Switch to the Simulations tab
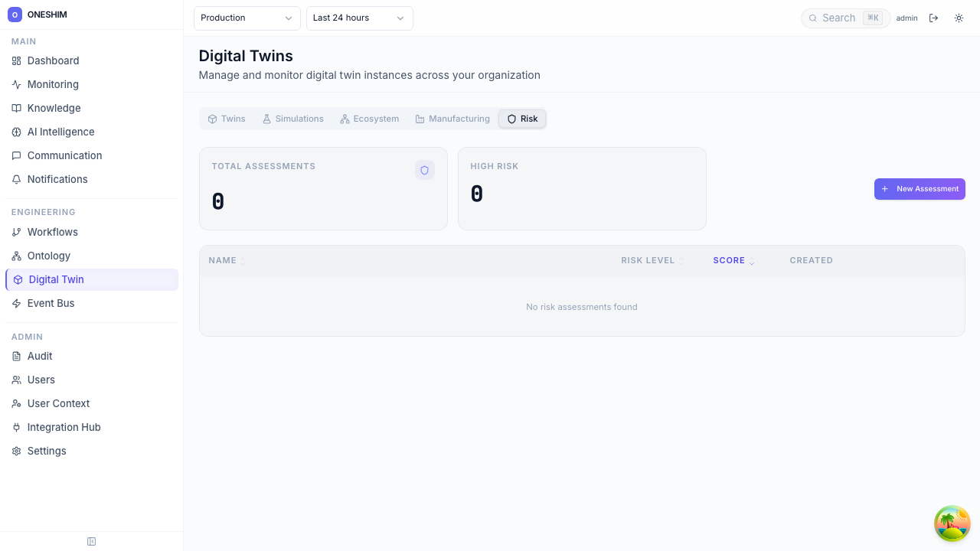The width and height of the screenshot is (980, 551). pyautogui.click(x=292, y=119)
